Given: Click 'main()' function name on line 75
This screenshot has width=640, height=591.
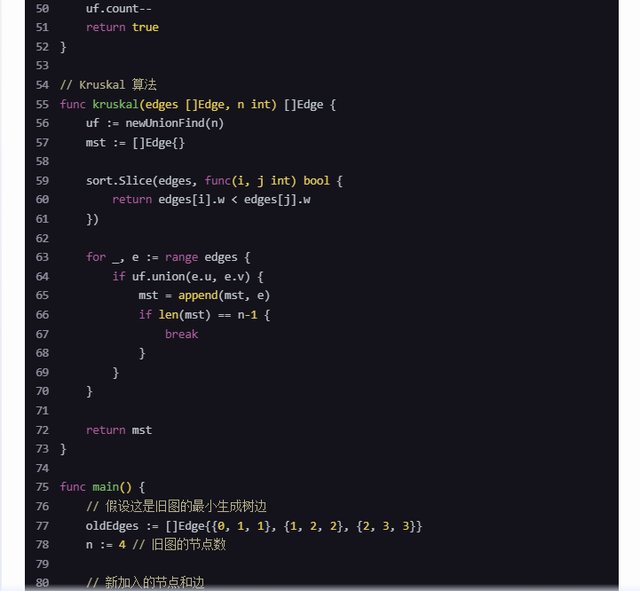Looking at the screenshot, I should 112,487.
